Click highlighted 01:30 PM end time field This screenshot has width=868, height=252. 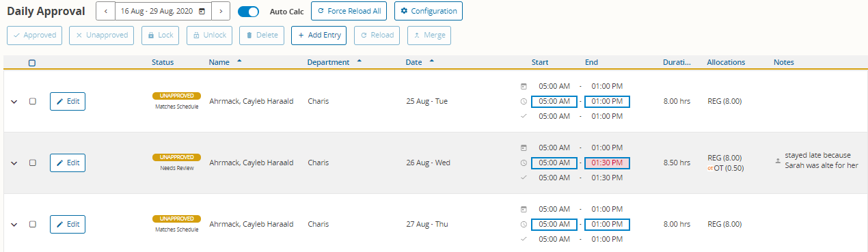[607, 163]
